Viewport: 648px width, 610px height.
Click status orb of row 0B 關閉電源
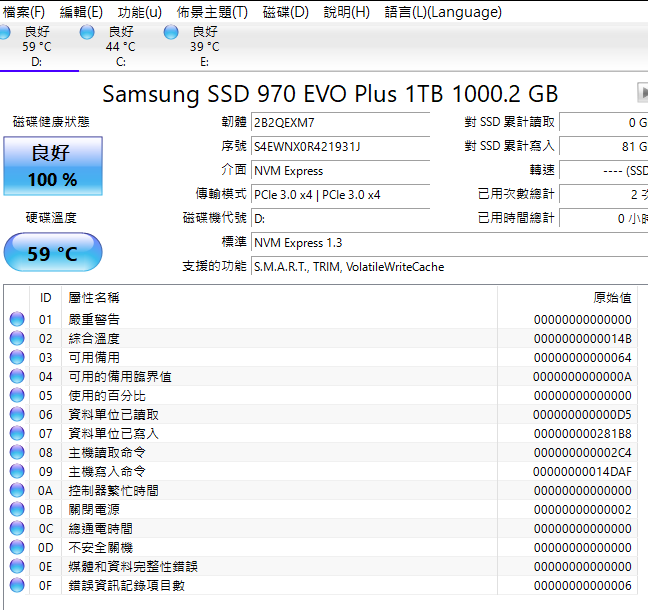pyautogui.click(x=17, y=509)
